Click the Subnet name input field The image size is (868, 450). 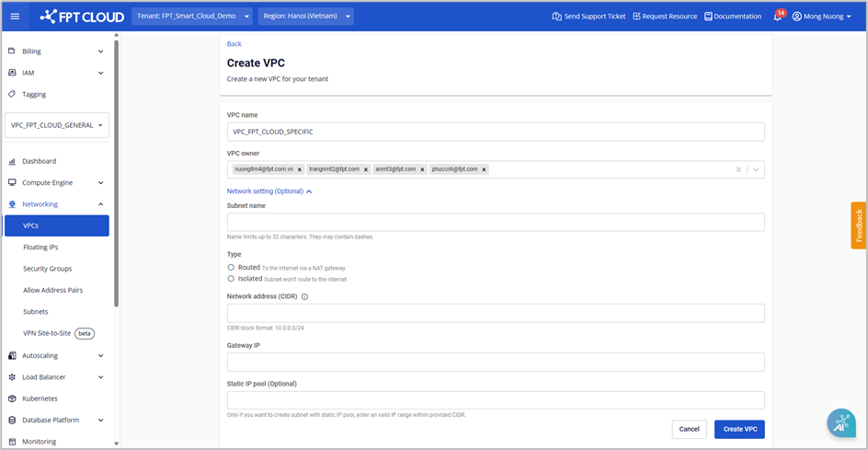(496, 222)
